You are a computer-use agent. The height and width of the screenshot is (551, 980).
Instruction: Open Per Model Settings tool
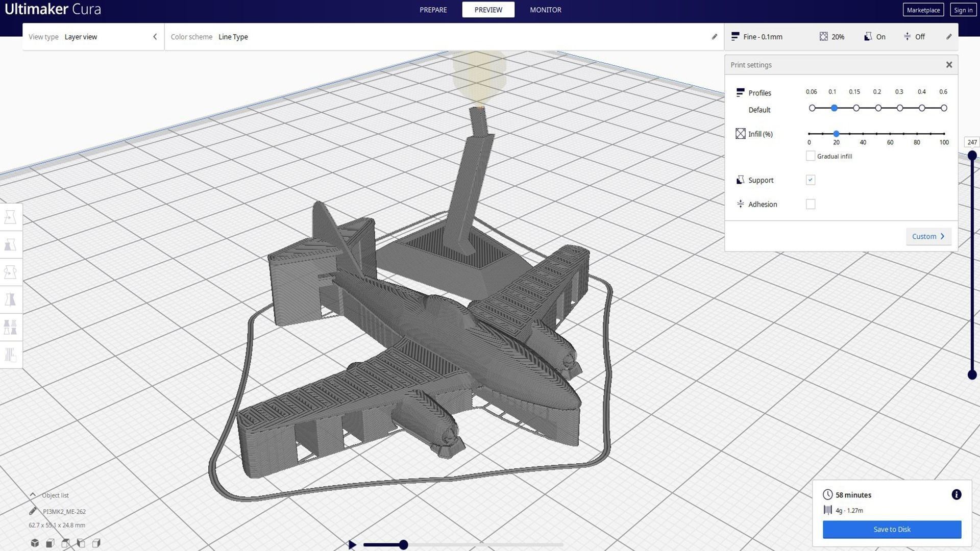10,327
